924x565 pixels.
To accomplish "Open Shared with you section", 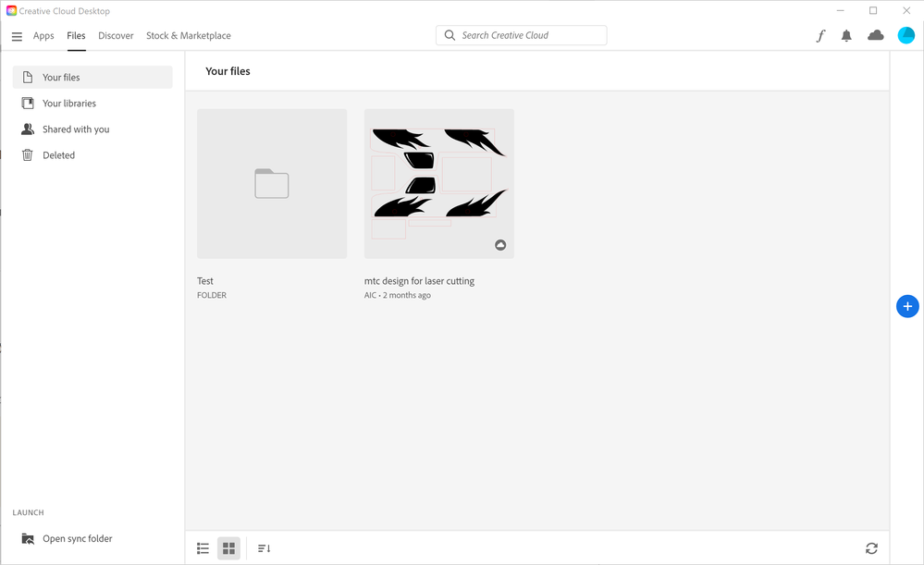I will pyautogui.click(x=76, y=129).
